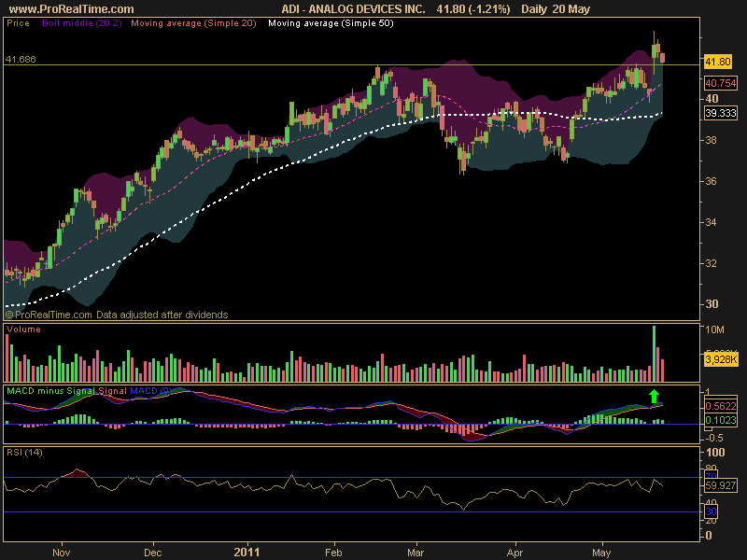The width and height of the screenshot is (747, 560).
Task: Click the 59.927 RSI value tag
Action: [720, 485]
